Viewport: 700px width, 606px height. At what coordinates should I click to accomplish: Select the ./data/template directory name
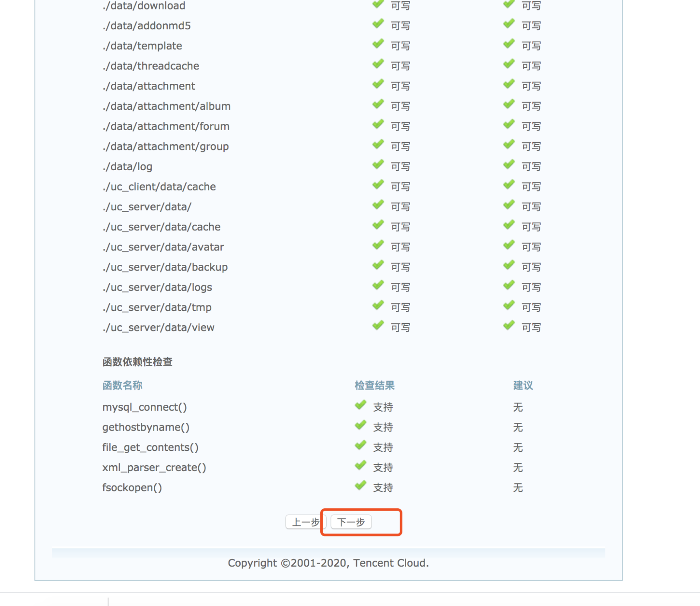(142, 46)
